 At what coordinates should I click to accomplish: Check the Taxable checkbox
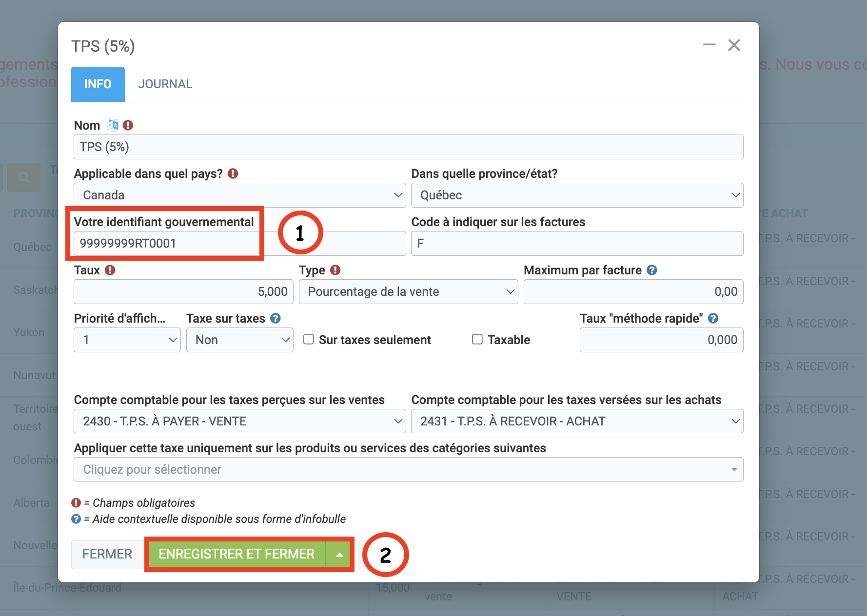(x=477, y=339)
